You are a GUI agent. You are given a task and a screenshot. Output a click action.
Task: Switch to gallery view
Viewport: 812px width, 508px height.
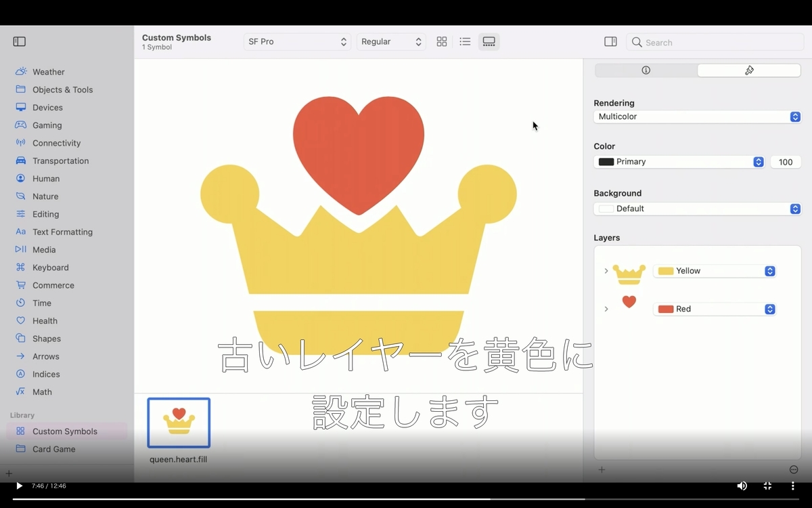[x=489, y=42]
